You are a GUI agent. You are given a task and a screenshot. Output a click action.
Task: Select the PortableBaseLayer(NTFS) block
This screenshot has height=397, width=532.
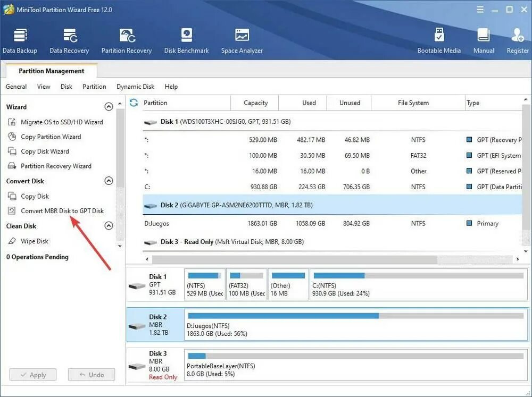[x=356, y=365]
